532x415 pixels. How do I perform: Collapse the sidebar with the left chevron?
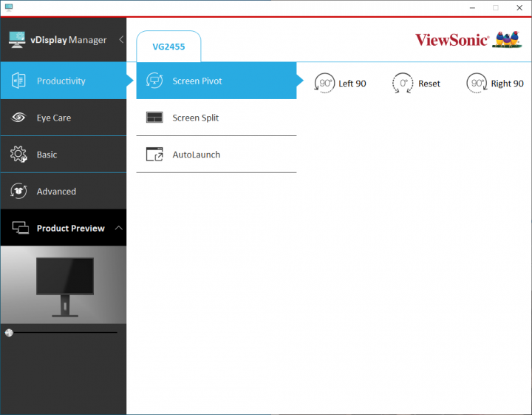pos(121,40)
